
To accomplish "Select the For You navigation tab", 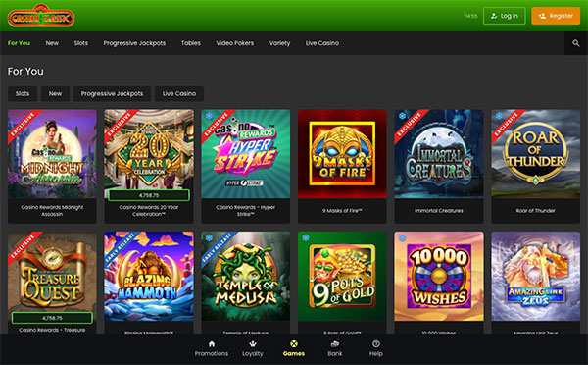I will [19, 43].
